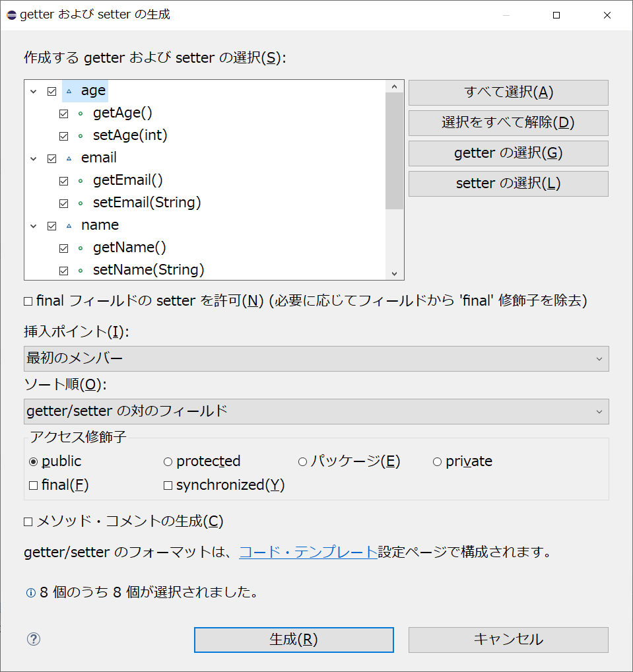Collapse the age tree node
The width and height of the screenshot is (633, 672).
click(33, 90)
